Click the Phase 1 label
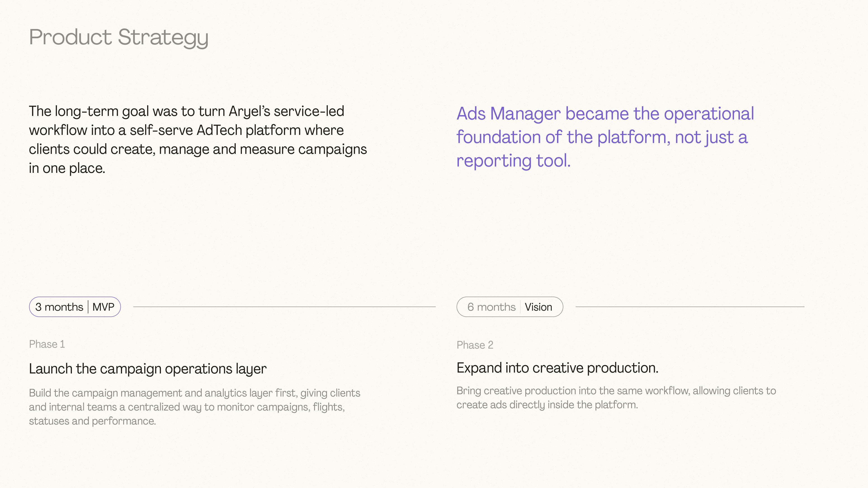This screenshot has height=488, width=868. point(47,344)
